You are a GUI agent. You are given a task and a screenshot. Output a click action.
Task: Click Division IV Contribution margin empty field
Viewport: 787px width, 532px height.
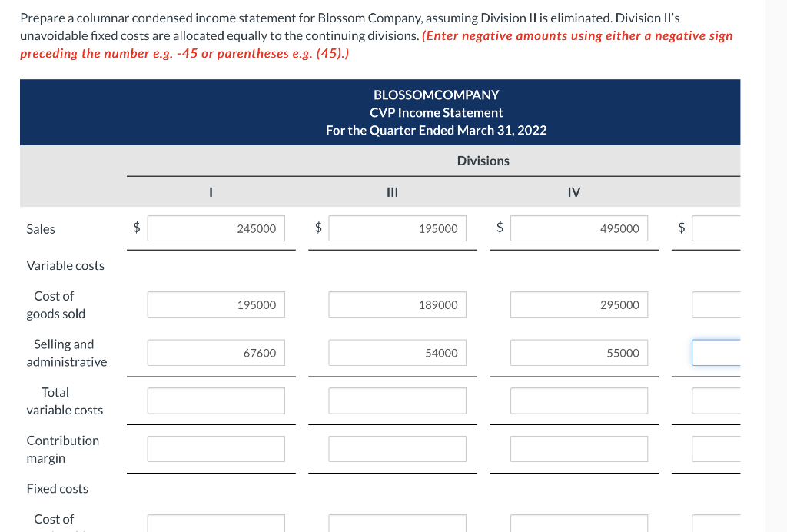579,449
